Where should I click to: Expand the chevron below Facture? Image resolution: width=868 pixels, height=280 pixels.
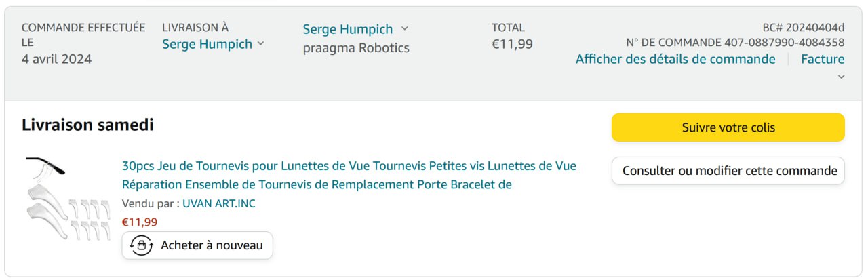841,77
